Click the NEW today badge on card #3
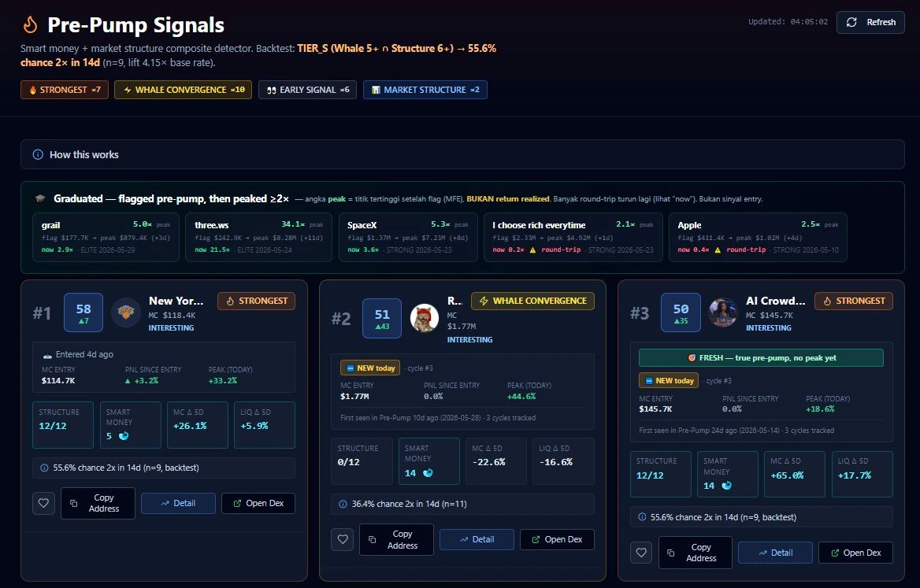This screenshot has height=588, width=920. click(669, 380)
